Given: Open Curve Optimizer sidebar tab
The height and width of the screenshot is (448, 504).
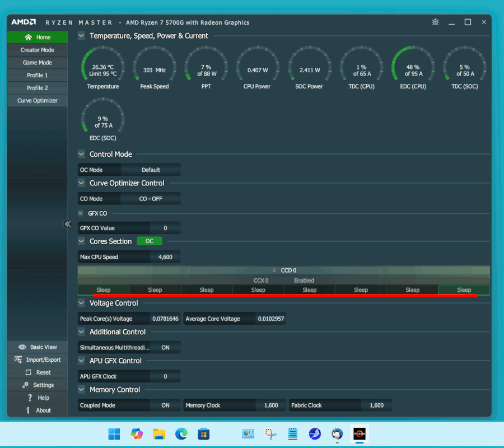Looking at the screenshot, I should 38,101.
